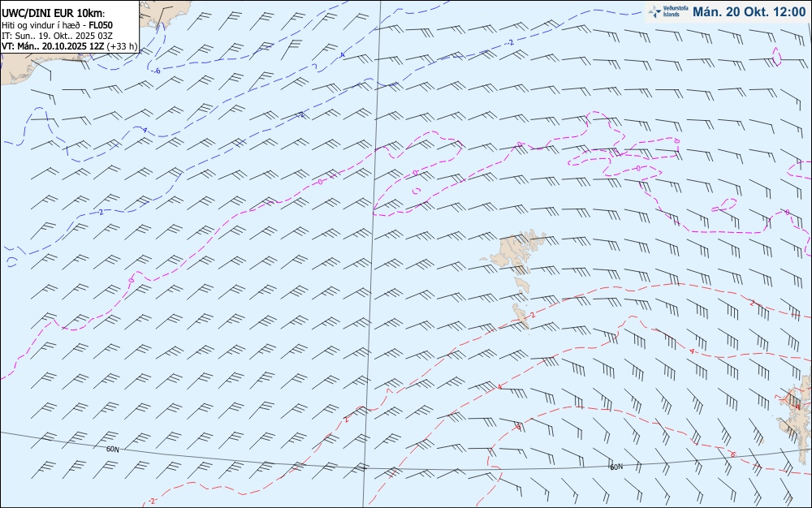Click the 'VT: Mán.. 20.10.2025 12Z' line
This screenshot has width=812, height=508.
click(53, 46)
